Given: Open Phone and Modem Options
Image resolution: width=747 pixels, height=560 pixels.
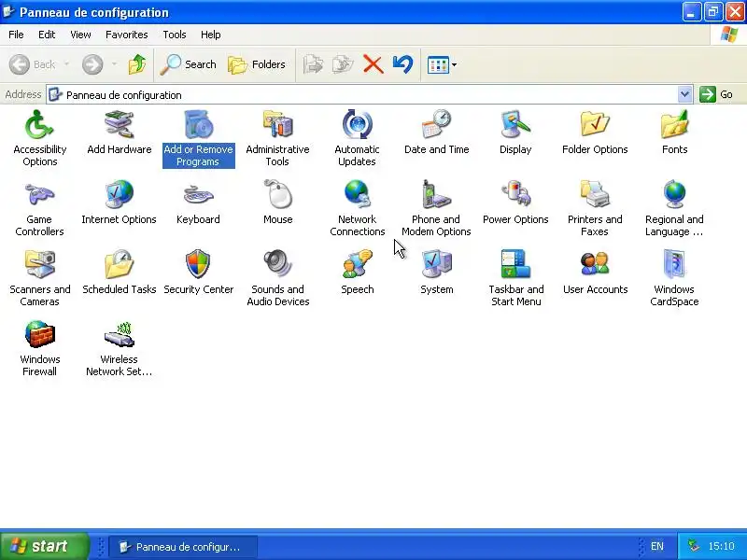Looking at the screenshot, I should (436, 208).
